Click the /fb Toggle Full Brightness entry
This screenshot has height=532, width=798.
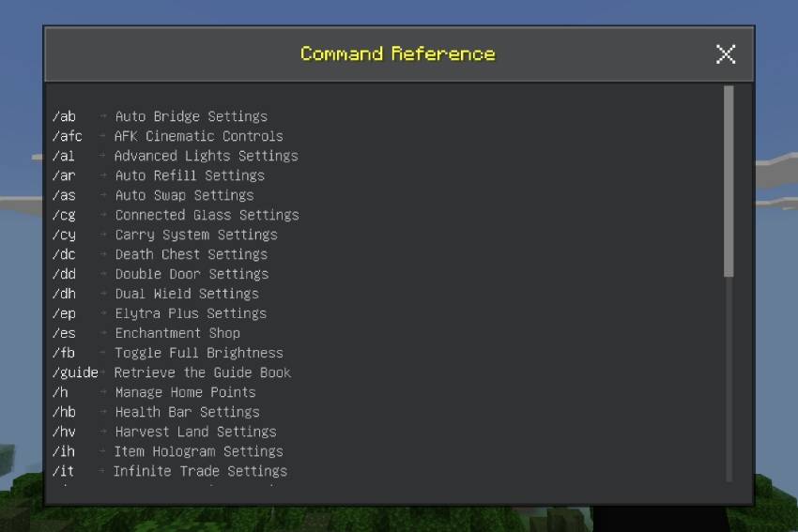tap(167, 353)
